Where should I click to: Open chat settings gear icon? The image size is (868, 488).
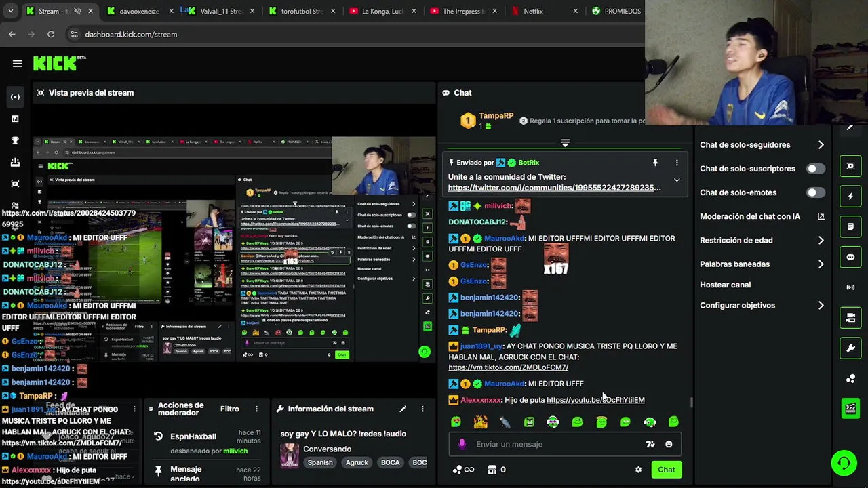pyautogui.click(x=638, y=470)
